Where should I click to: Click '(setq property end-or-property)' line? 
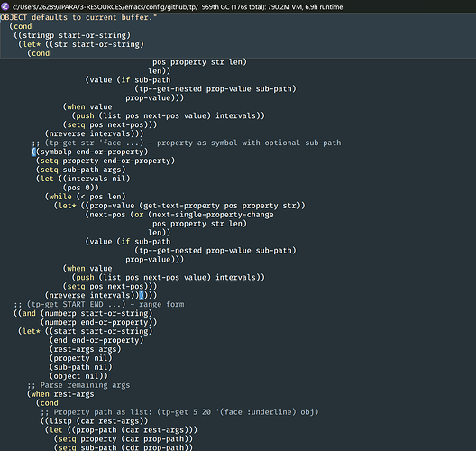point(105,161)
